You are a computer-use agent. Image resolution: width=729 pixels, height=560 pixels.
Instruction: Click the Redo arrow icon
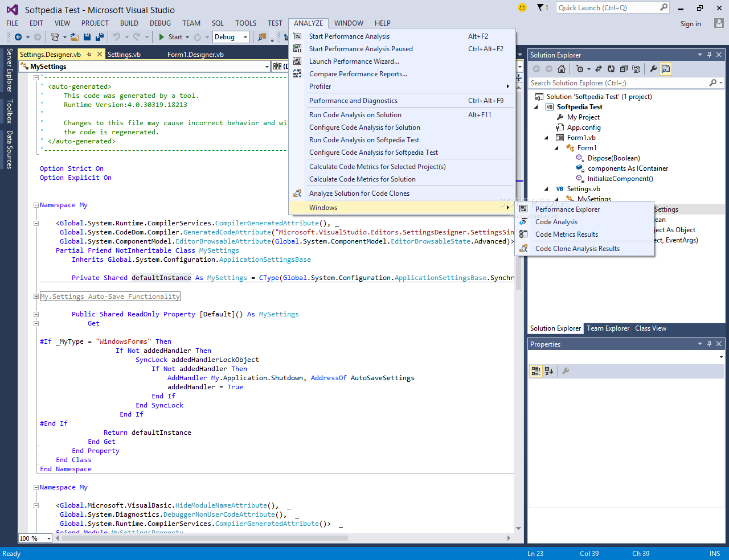(x=137, y=37)
